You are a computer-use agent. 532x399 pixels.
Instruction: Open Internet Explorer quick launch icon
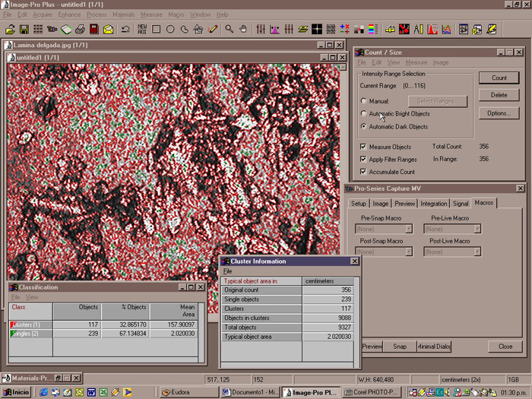point(44,392)
